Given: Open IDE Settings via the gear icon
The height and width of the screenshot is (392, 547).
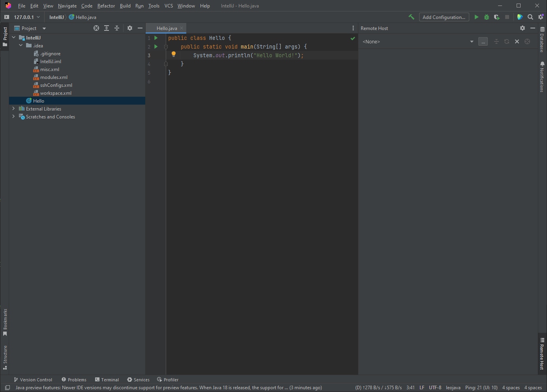Looking at the screenshot, I should point(541,17).
